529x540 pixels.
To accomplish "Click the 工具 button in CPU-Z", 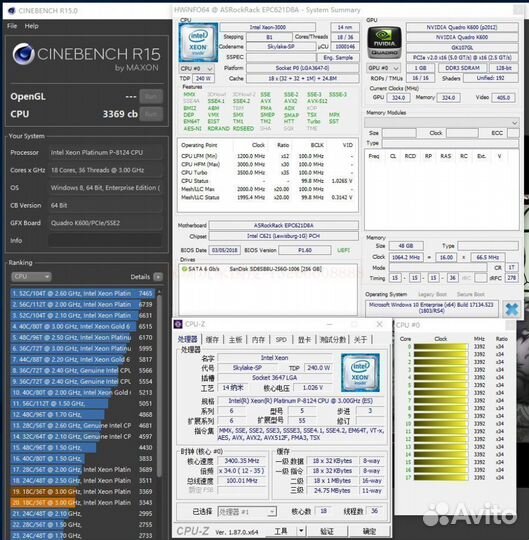I will 281,531.
